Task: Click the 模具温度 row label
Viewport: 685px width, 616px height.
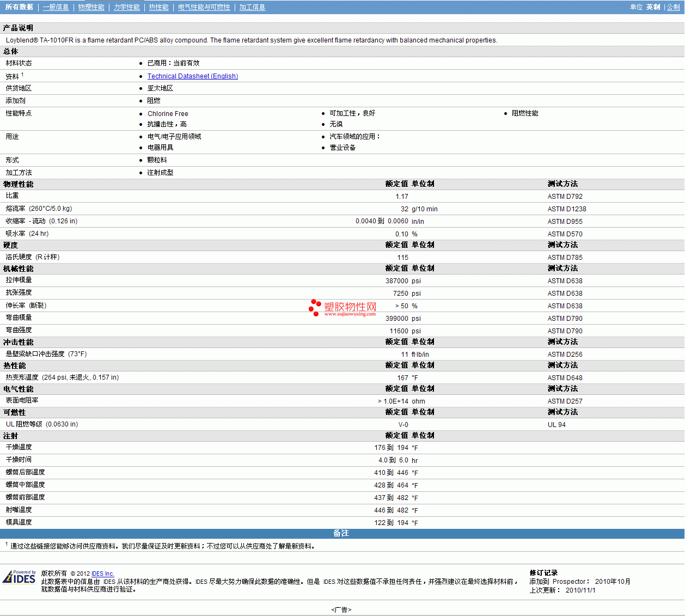Action: (19, 522)
